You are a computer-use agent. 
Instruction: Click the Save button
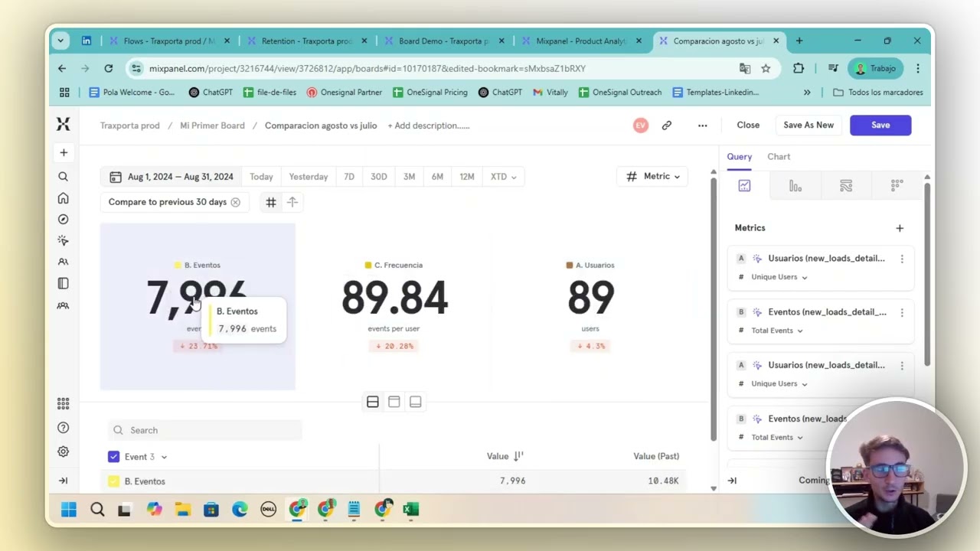coord(880,126)
